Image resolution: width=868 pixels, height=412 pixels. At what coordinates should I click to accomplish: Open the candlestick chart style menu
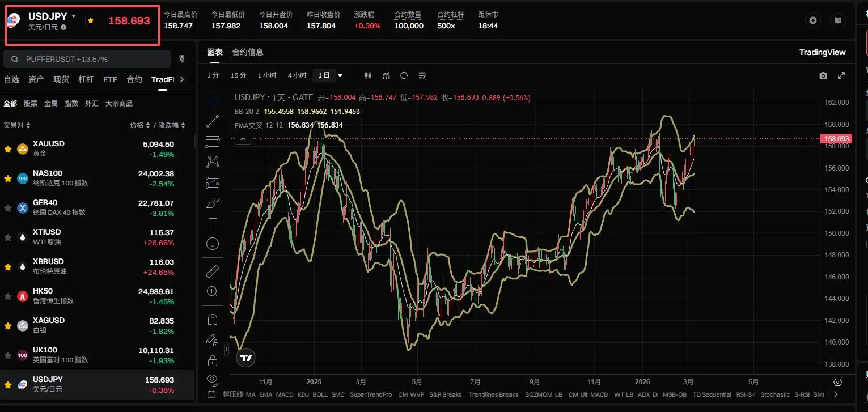(368, 75)
